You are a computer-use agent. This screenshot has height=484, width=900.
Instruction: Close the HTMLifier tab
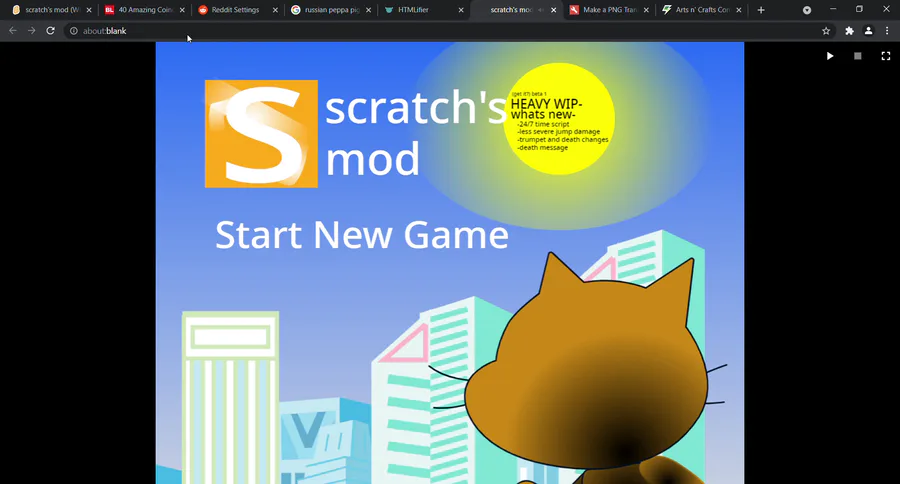click(461, 10)
